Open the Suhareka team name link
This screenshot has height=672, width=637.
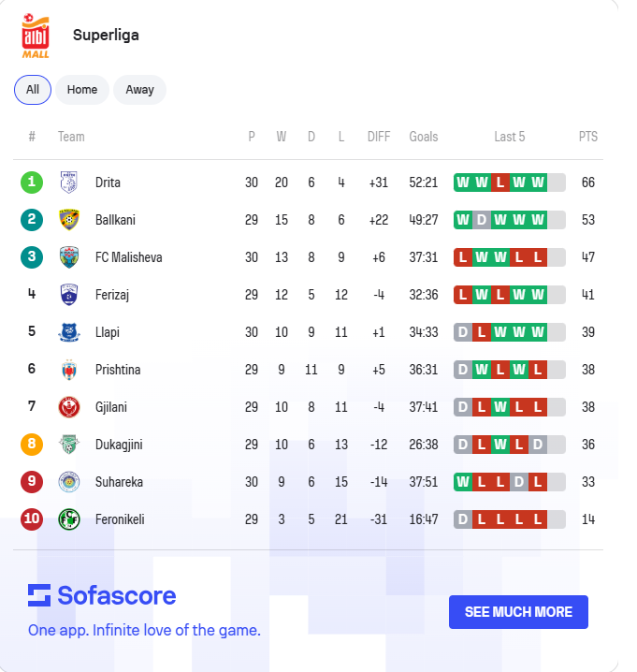[120, 482]
